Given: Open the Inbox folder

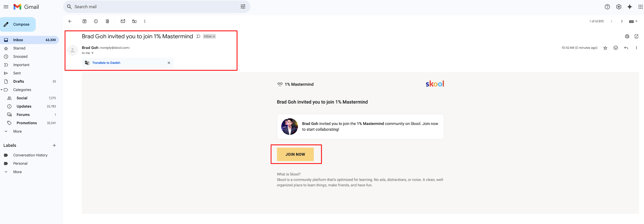Looking at the screenshot, I should (29, 40).
